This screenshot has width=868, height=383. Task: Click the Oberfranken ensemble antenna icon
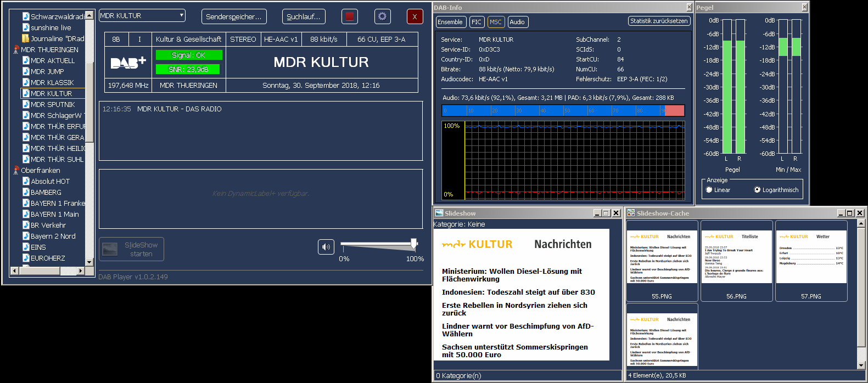pyautogui.click(x=16, y=170)
